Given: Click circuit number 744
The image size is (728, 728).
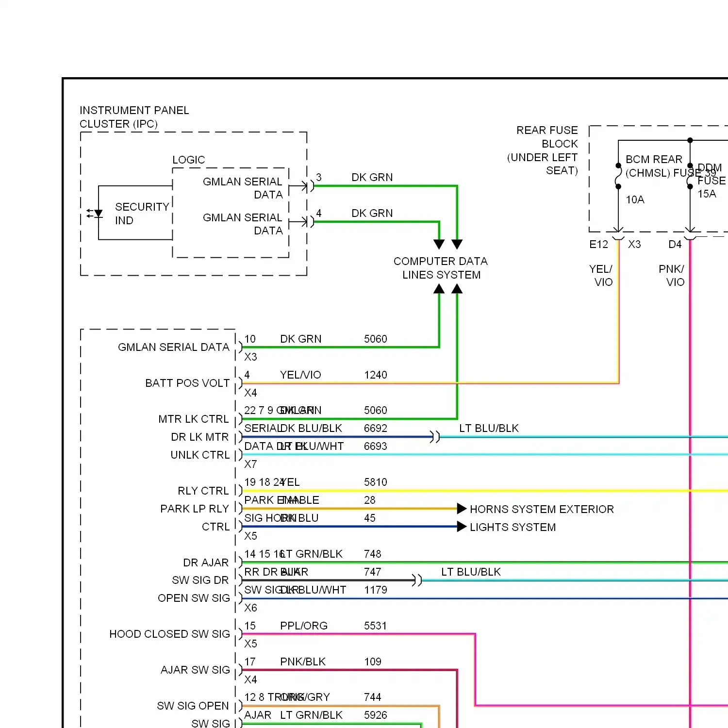Looking at the screenshot, I should point(373,697).
